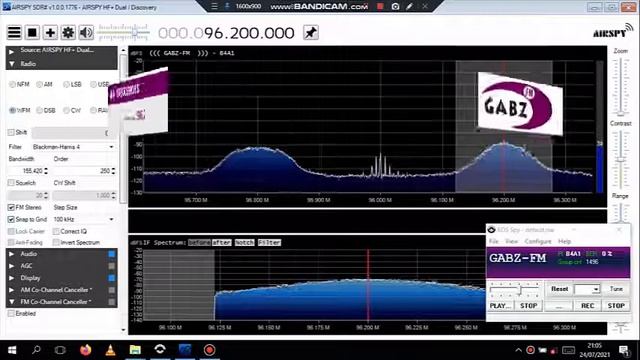640x360 pixels.
Task: Expand the AM Co-Channel Canceller panel
Action: click(11, 290)
